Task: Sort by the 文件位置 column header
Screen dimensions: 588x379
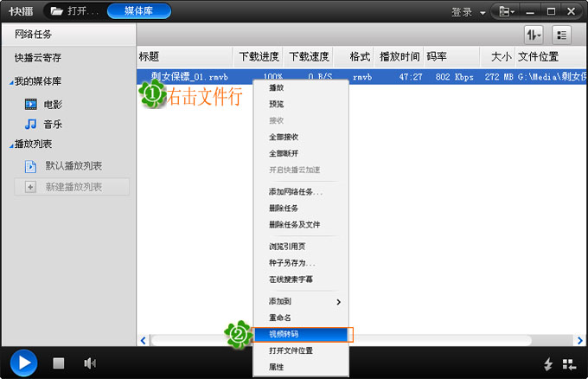Action: coord(552,56)
